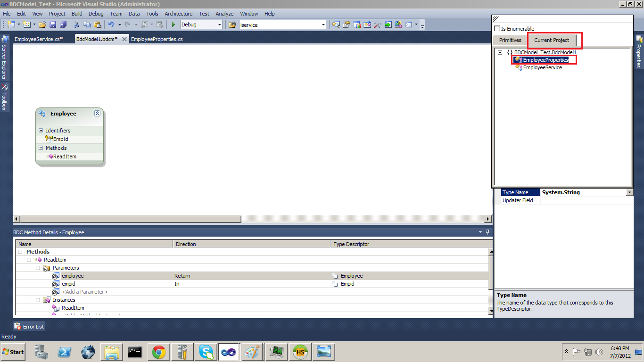644x362 pixels.
Task: Open the Type Name dropdown arrow
Action: 629,192
